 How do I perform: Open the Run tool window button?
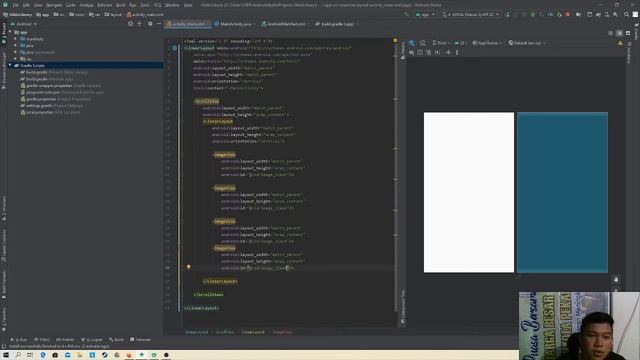[x=19, y=340]
